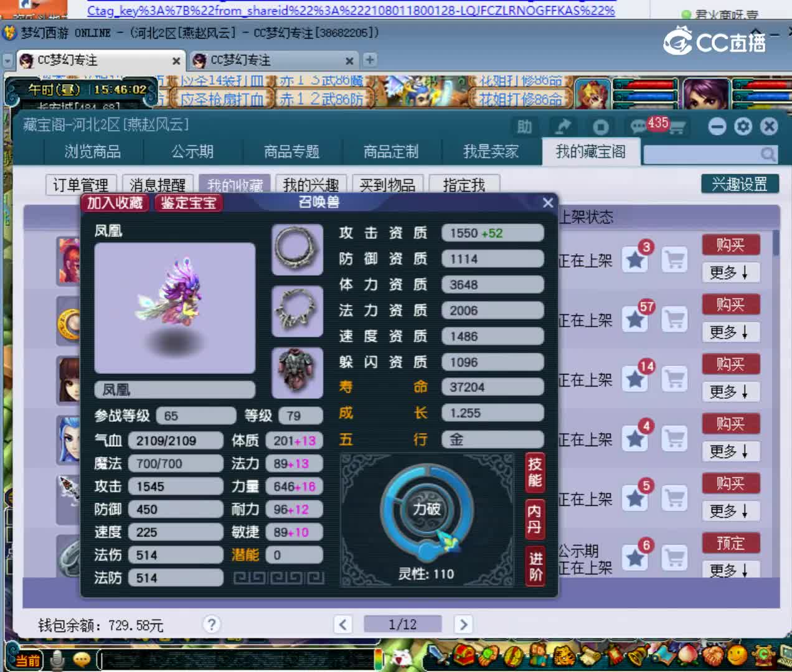Toggle the favorite star showing 57
This screenshot has height=672, width=792.
click(635, 320)
